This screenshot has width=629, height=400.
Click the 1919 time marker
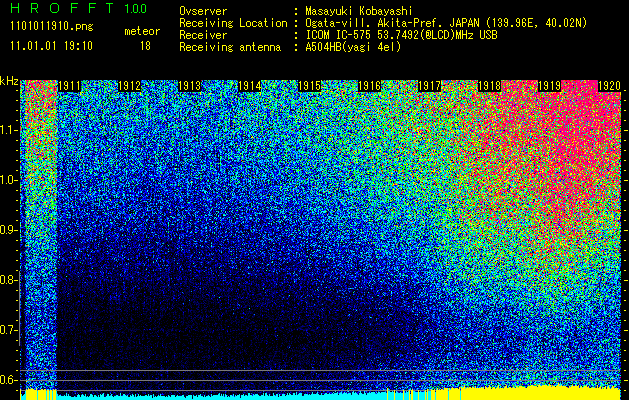tap(549, 86)
